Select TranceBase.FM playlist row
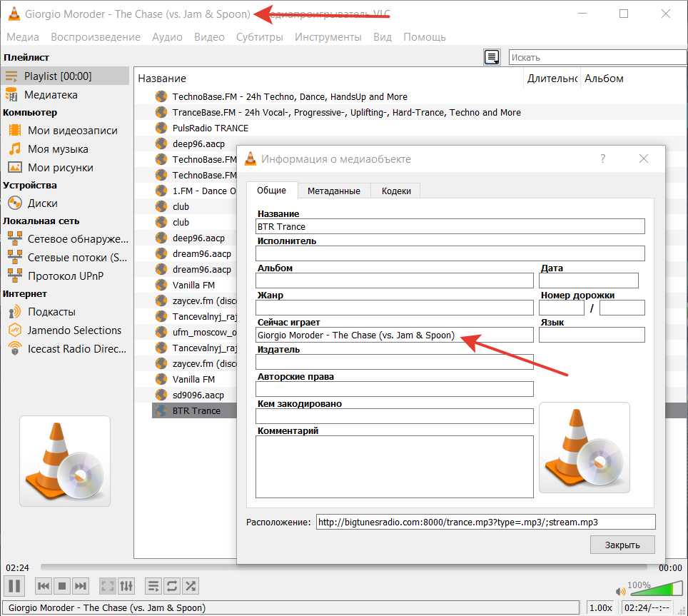688x616 pixels. click(410, 112)
